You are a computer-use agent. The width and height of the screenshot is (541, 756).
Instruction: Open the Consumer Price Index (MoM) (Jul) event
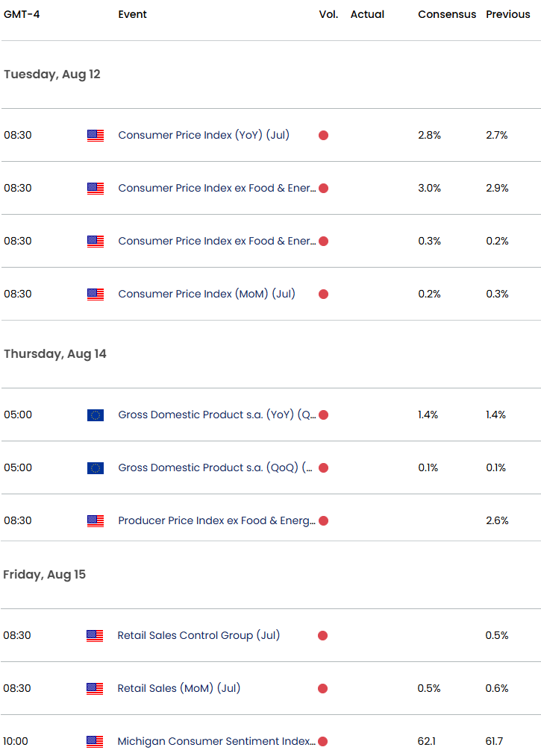pos(207,294)
